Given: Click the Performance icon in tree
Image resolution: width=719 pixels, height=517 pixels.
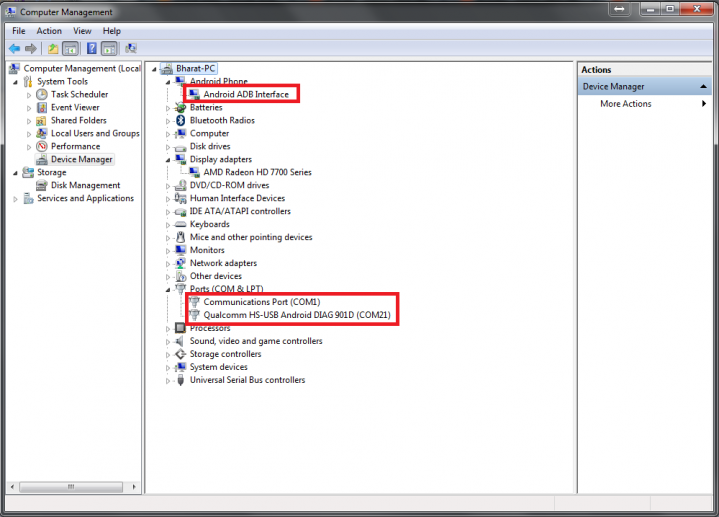Looking at the screenshot, I should (42, 146).
